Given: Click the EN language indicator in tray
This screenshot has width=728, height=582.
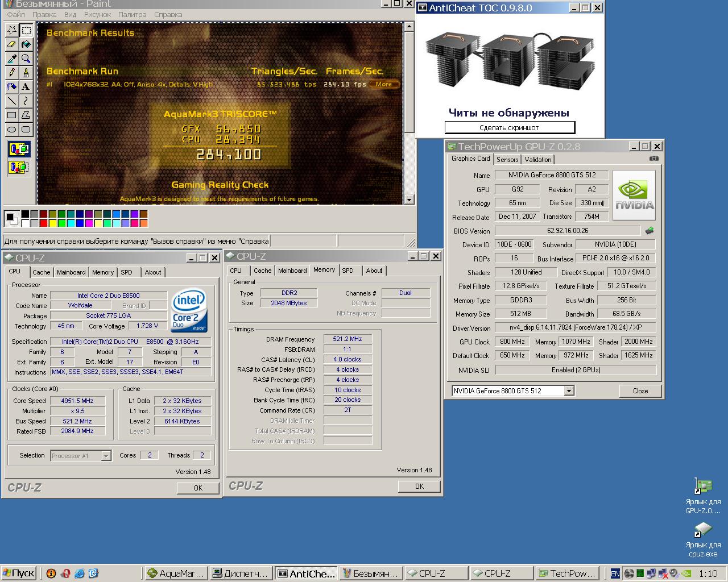Looking at the screenshot, I should coord(615,573).
